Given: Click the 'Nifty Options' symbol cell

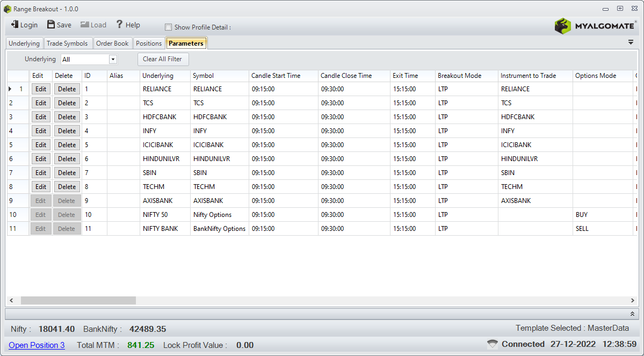Looking at the screenshot, I should [x=219, y=215].
